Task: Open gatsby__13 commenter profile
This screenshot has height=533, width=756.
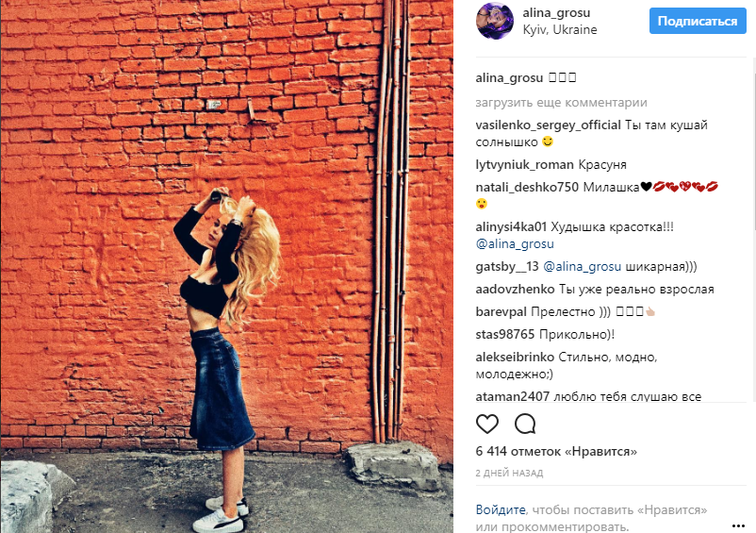Action: tap(507, 267)
